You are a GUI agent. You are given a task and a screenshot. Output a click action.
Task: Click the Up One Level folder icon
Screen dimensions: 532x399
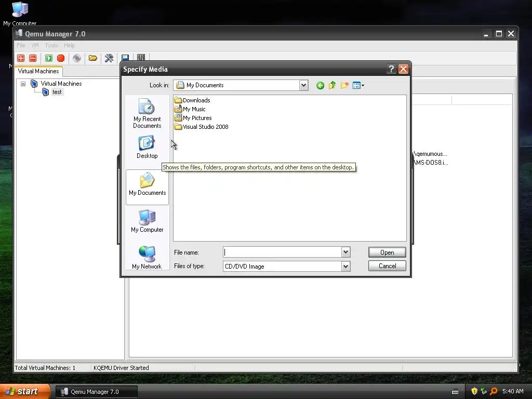click(332, 85)
